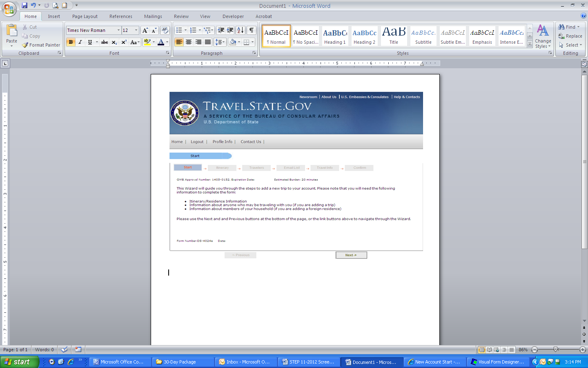
Task: Start a numbered list
Action: point(194,30)
